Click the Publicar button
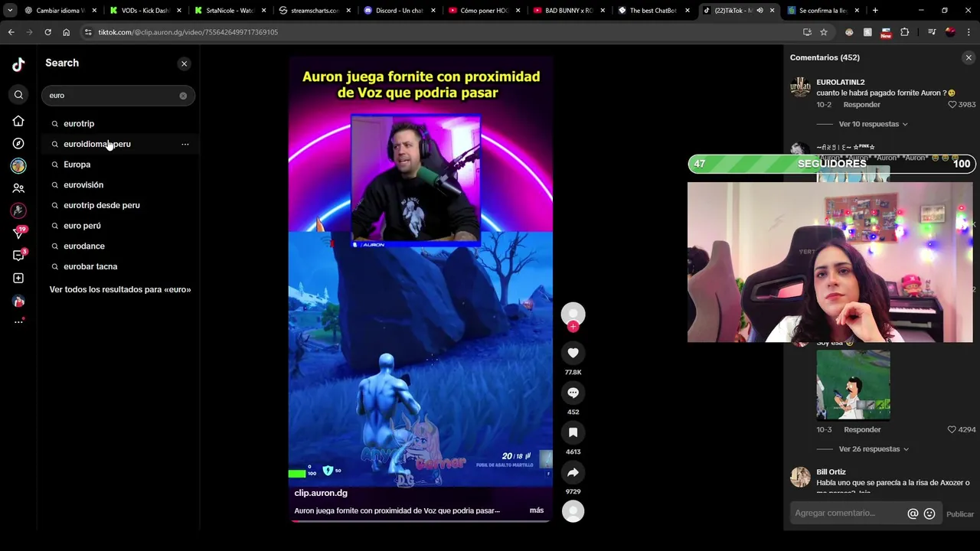Image resolution: width=980 pixels, height=551 pixels. coord(960,514)
